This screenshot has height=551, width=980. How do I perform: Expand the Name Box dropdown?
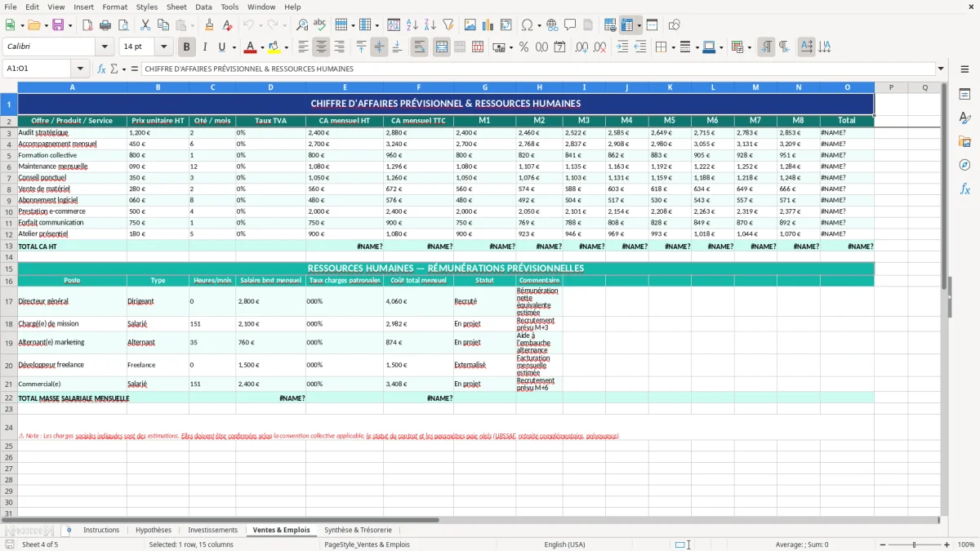[x=80, y=69]
